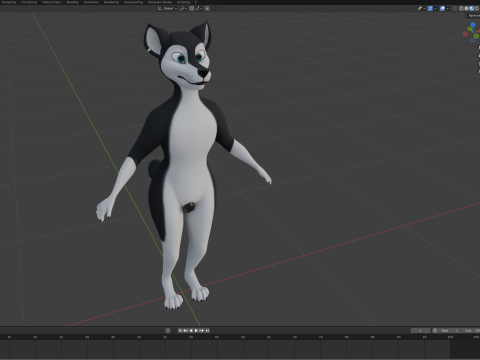
Task: Click the blue Z axis gizmo handle
Action: tap(473, 25)
